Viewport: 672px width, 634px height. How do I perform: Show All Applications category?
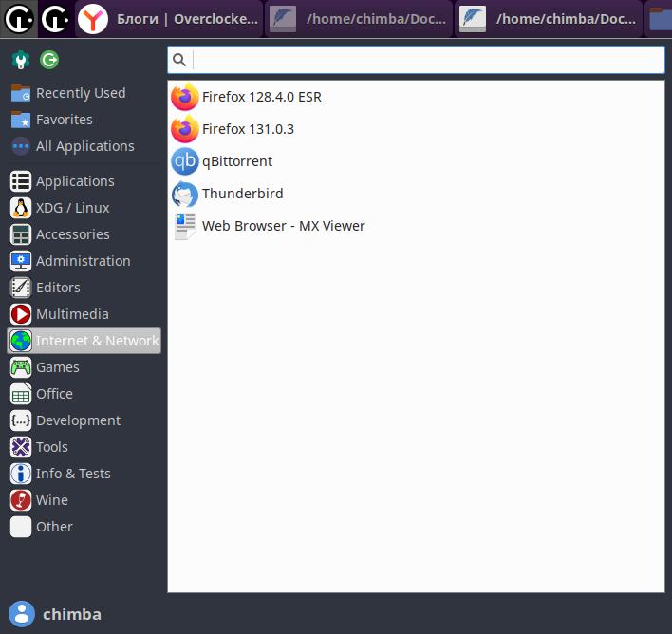pos(84,146)
